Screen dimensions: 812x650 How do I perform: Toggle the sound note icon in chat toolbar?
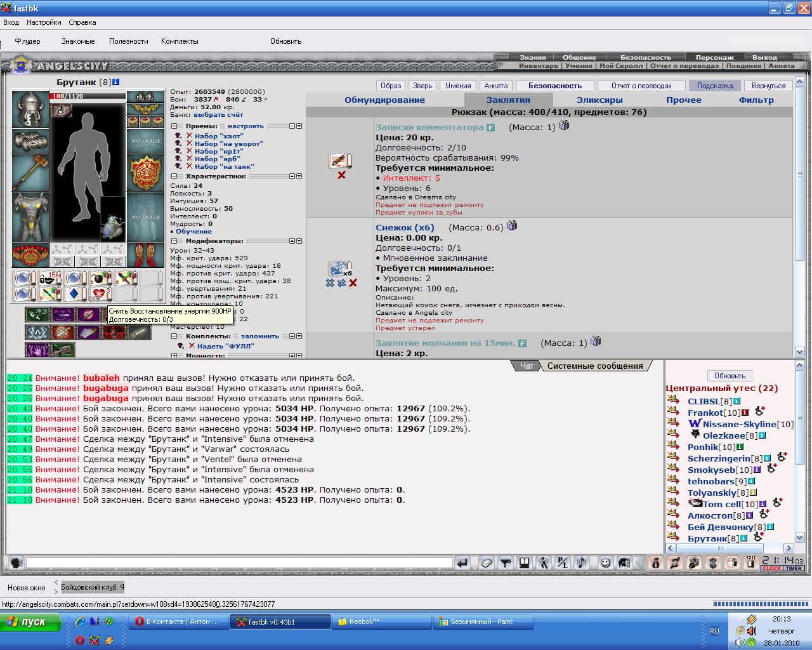pos(582,562)
